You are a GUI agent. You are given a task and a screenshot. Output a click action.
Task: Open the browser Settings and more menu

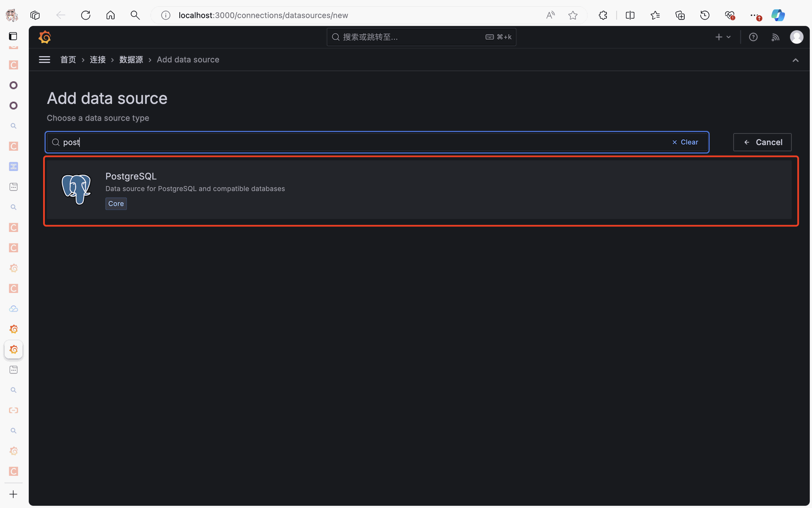tap(755, 15)
